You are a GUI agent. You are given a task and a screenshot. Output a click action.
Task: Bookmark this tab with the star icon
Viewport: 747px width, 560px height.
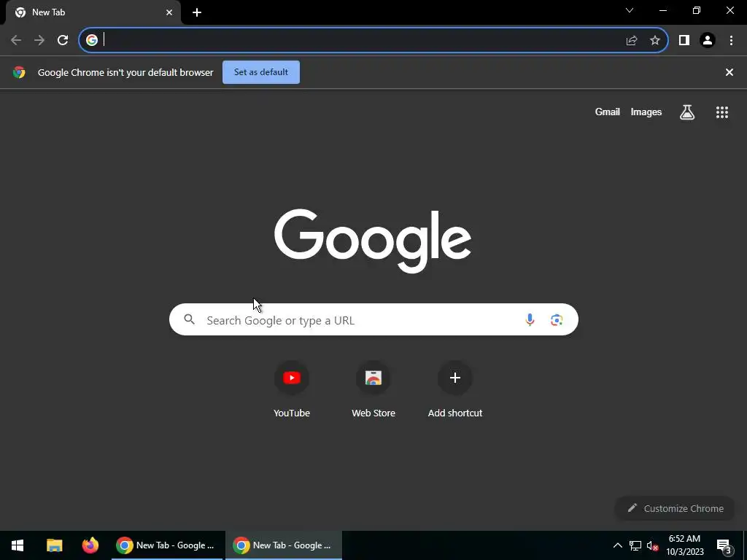(x=655, y=41)
